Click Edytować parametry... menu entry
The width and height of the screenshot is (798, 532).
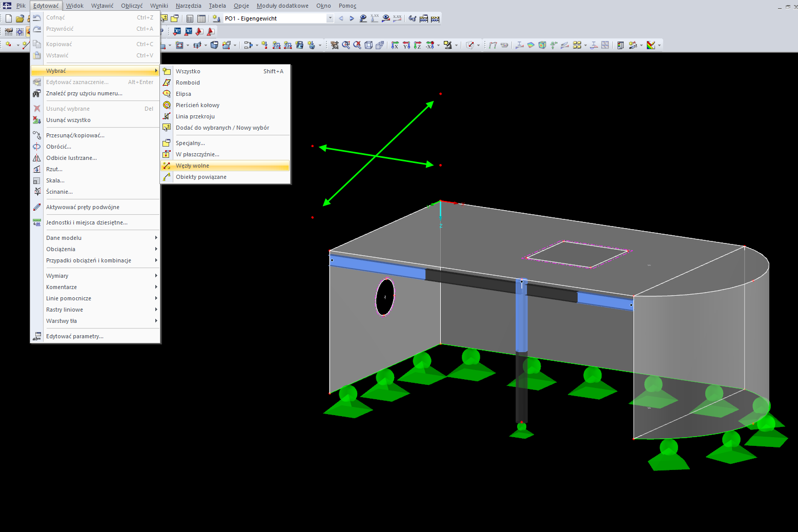click(95, 336)
